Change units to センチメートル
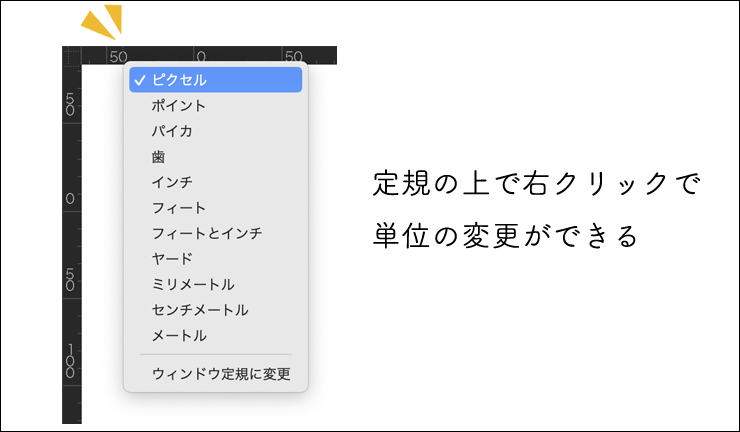 (x=200, y=310)
